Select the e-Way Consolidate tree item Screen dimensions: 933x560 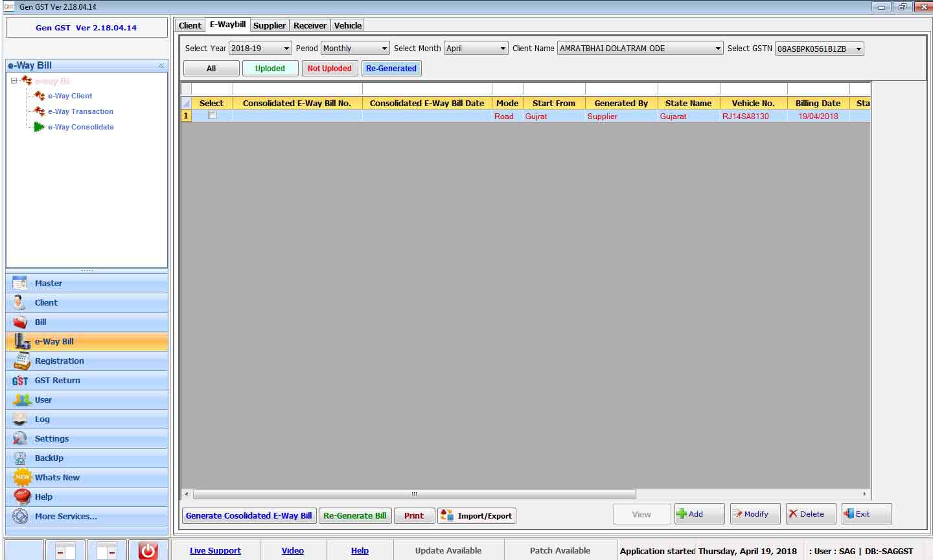[x=80, y=127]
